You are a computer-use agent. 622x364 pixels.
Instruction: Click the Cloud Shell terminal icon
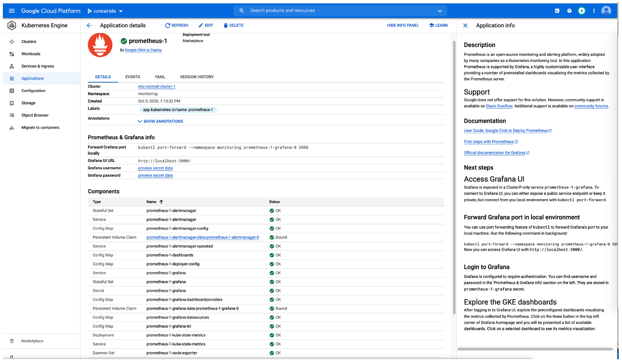tap(557, 10)
